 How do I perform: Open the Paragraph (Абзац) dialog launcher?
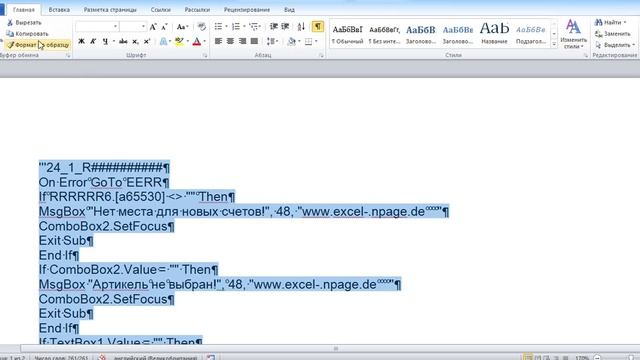pos(321,56)
